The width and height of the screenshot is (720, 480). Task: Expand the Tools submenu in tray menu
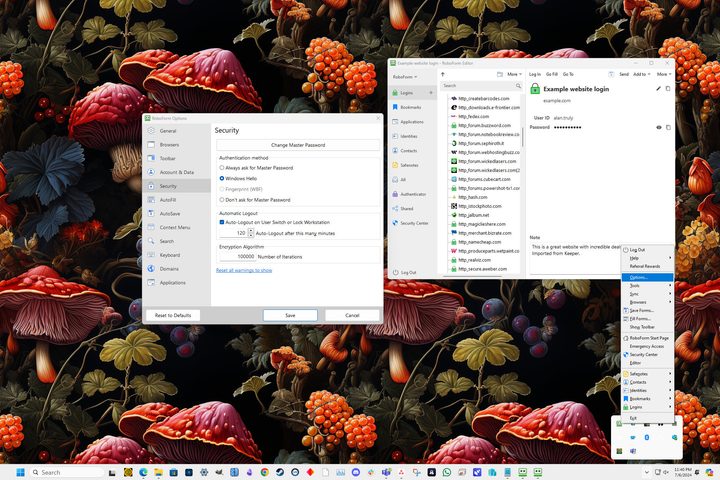[x=647, y=286]
